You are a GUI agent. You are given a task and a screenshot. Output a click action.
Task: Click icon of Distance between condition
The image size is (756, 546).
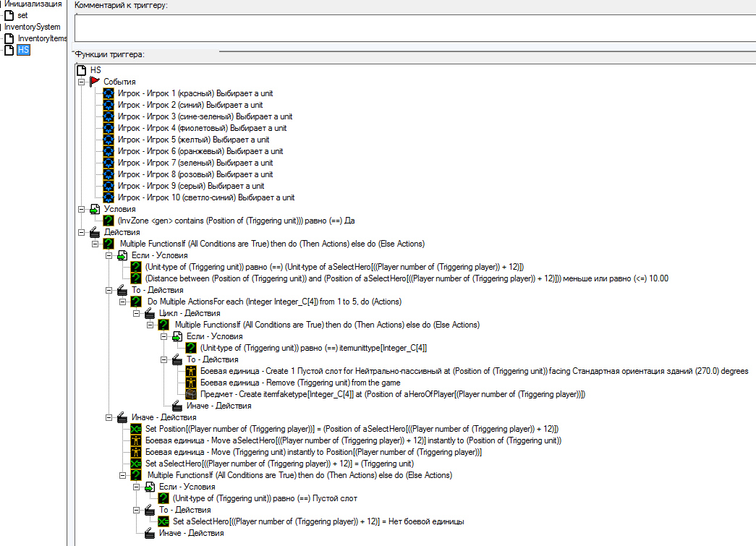point(136,278)
